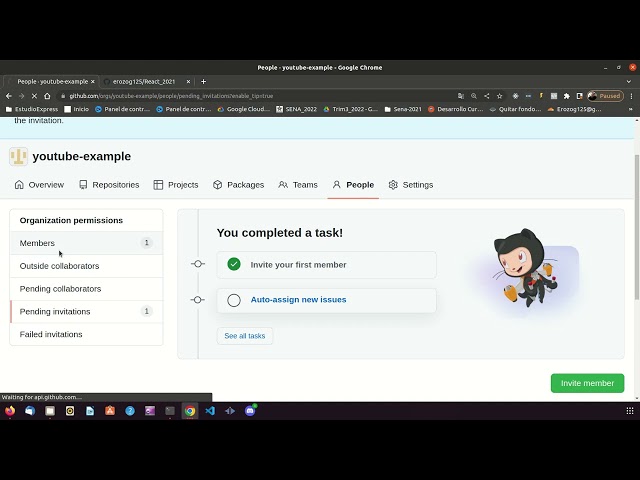Viewport: 640px width, 480px height.
Task: Open the EstudioExpress bookmark folder
Action: 32,109
